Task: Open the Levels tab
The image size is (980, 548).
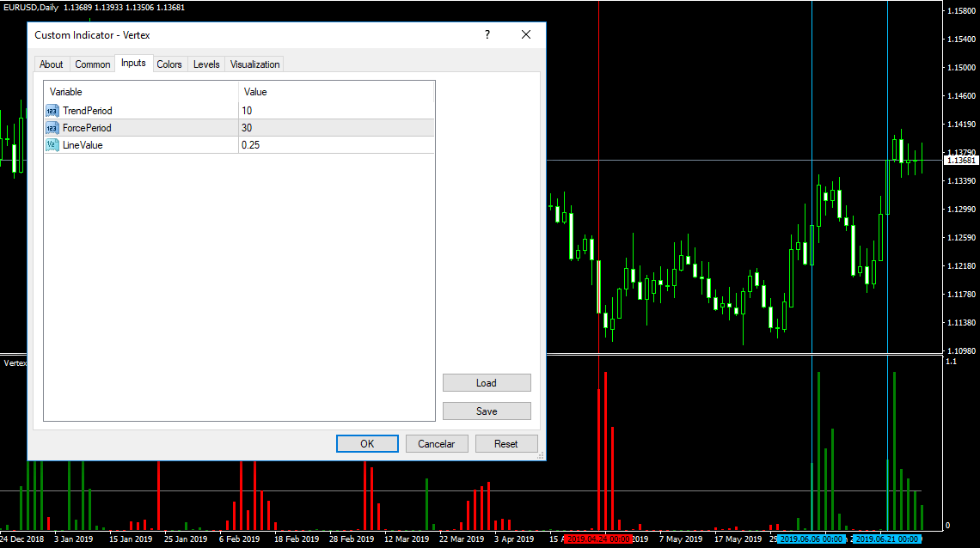Action: coord(206,64)
